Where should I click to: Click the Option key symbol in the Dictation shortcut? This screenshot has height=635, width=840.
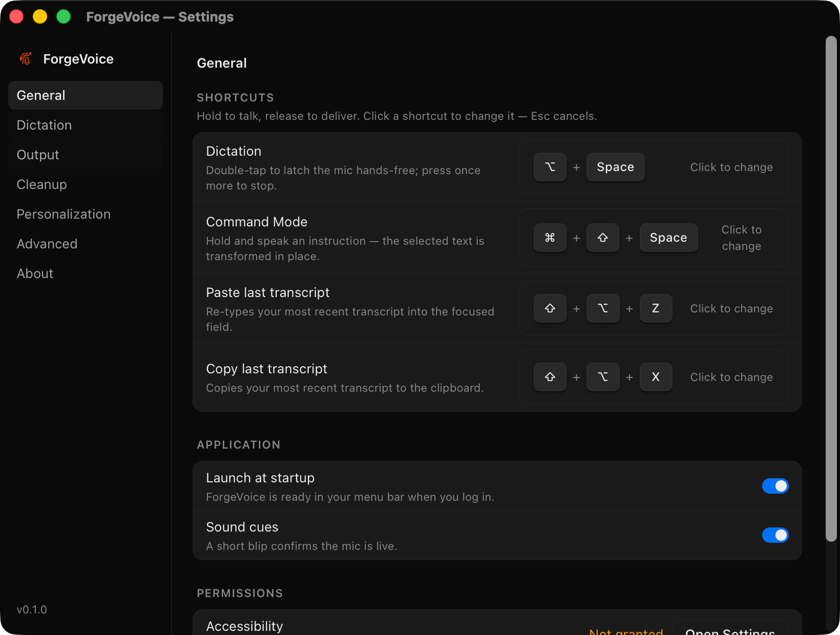550,167
